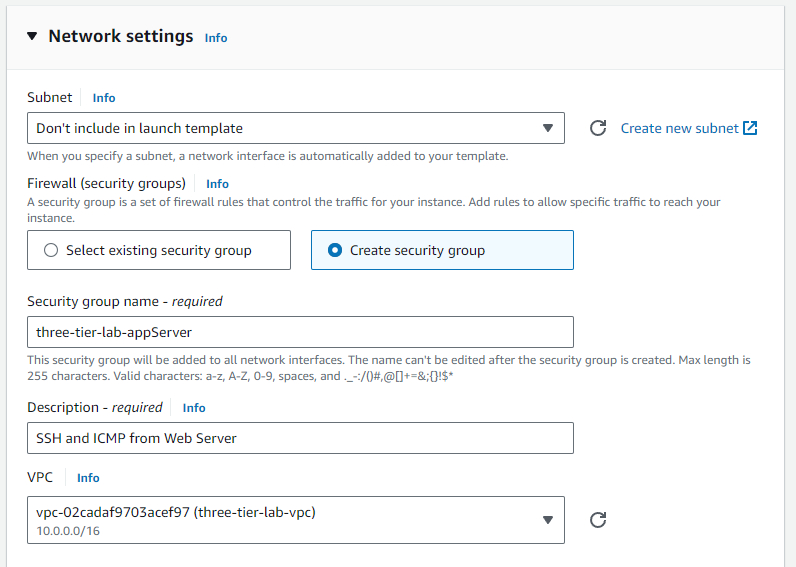Open Info link for Firewall security groups
The image size is (796, 567).
point(217,184)
